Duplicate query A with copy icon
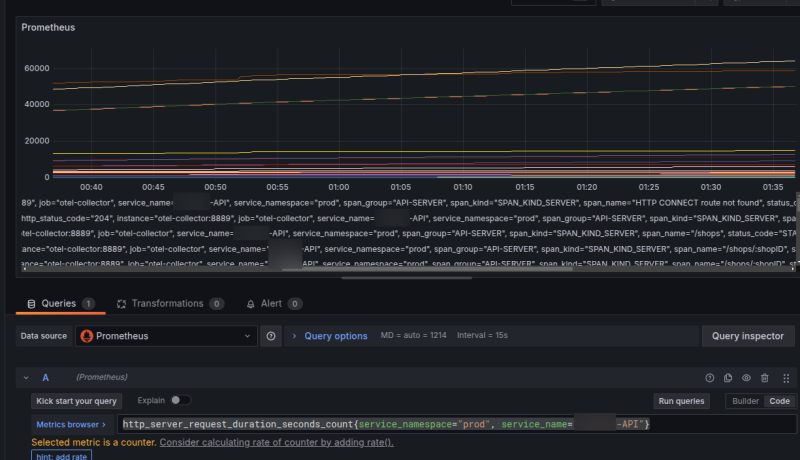Viewport: 800px width, 460px height. click(x=728, y=378)
